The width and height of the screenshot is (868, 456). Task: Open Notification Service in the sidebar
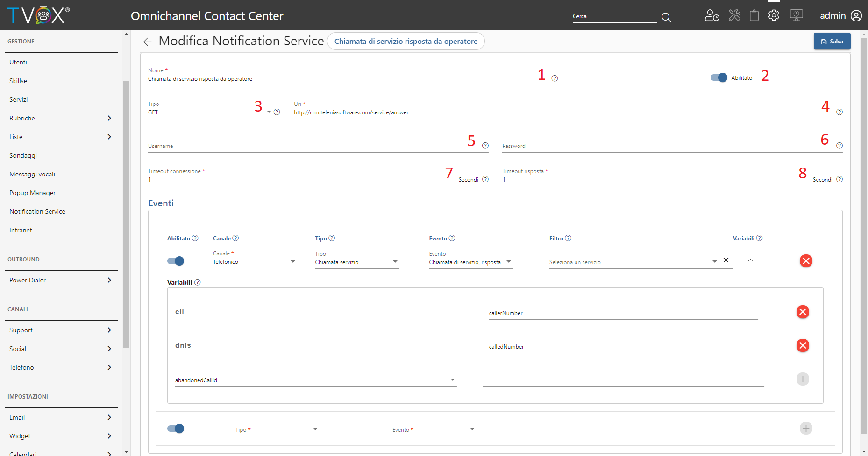[37, 211]
